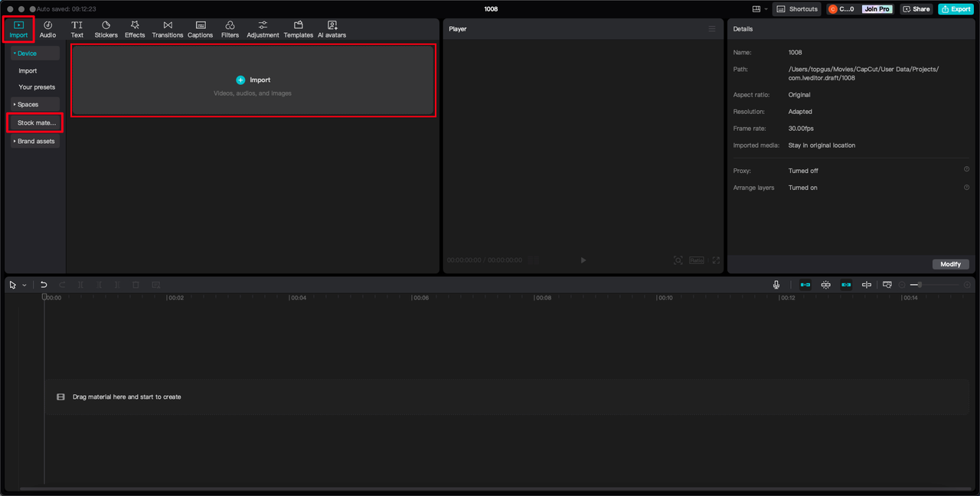Click the delete trash icon in timeline
The image size is (980, 496).
click(x=136, y=285)
